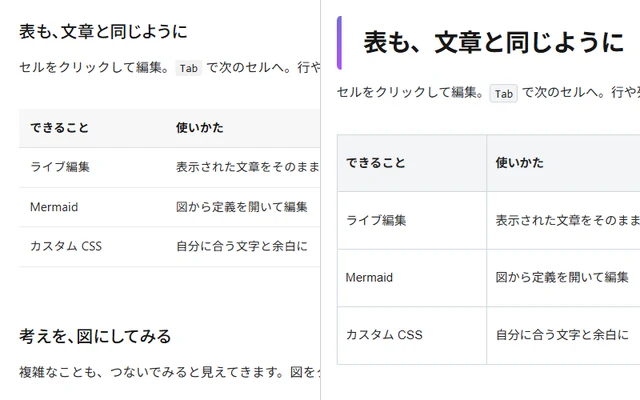The height and width of the screenshot is (400, 640).
Task: Click right table header 使いかた
Action: (x=520, y=163)
